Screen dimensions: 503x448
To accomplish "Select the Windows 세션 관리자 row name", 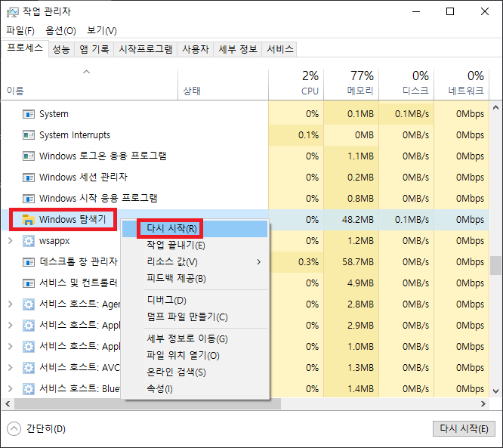I will (x=83, y=177).
